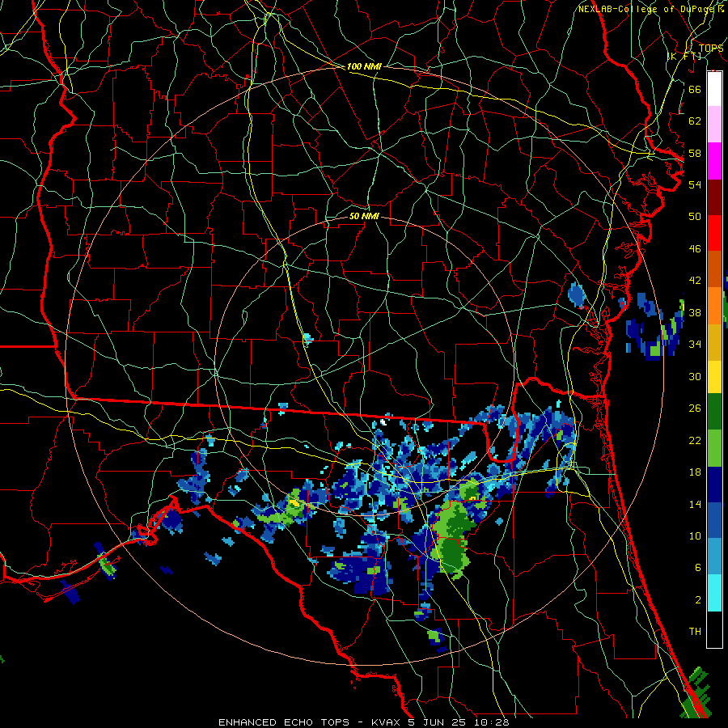Click the legend value "58"
This screenshot has height=728, width=728.
[695, 153]
